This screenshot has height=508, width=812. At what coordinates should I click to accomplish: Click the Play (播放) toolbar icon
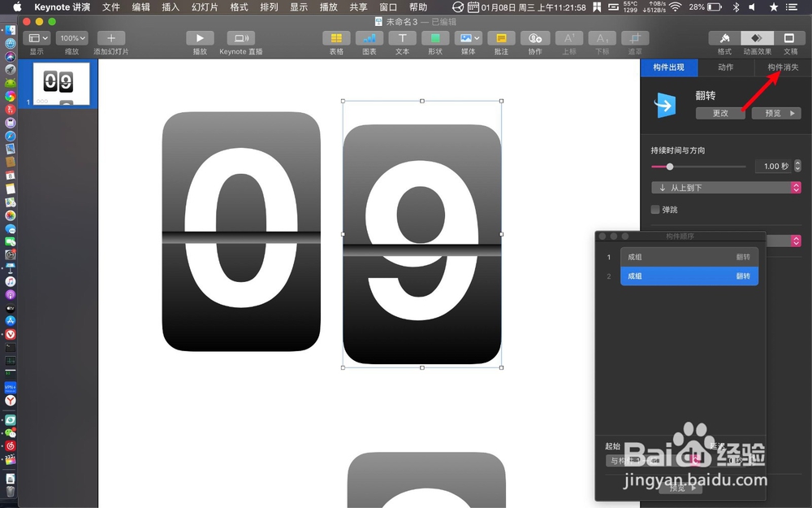[x=200, y=38]
